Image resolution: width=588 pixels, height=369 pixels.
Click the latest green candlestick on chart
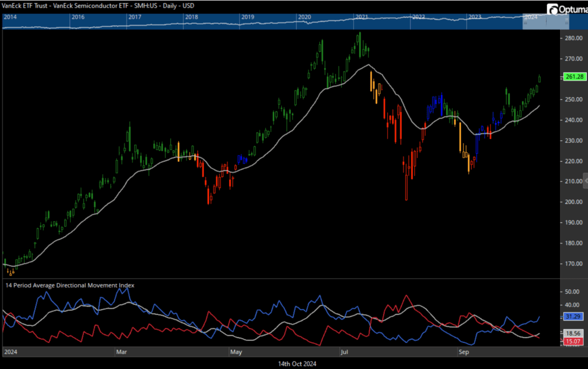[x=540, y=79]
